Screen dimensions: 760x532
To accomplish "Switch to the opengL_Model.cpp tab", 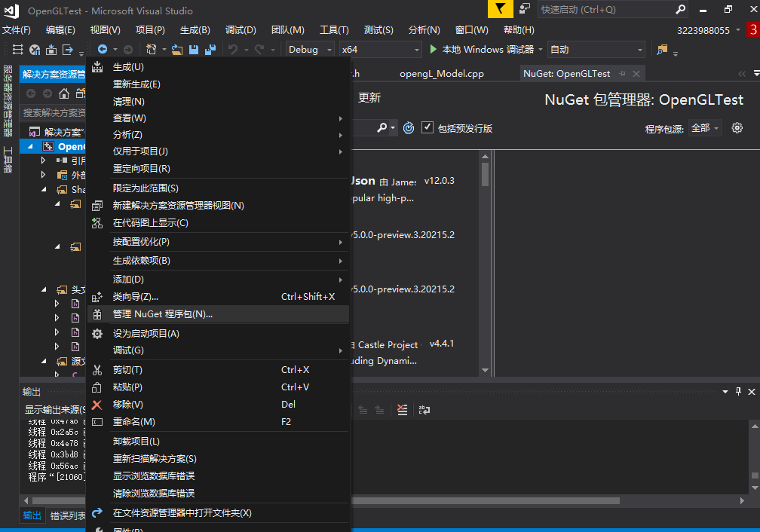I will point(442,74).
